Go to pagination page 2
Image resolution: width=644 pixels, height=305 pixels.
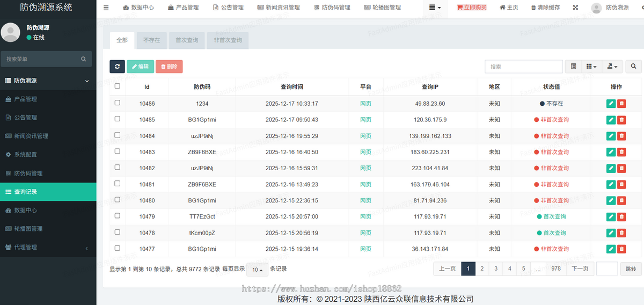coord(482,268)
